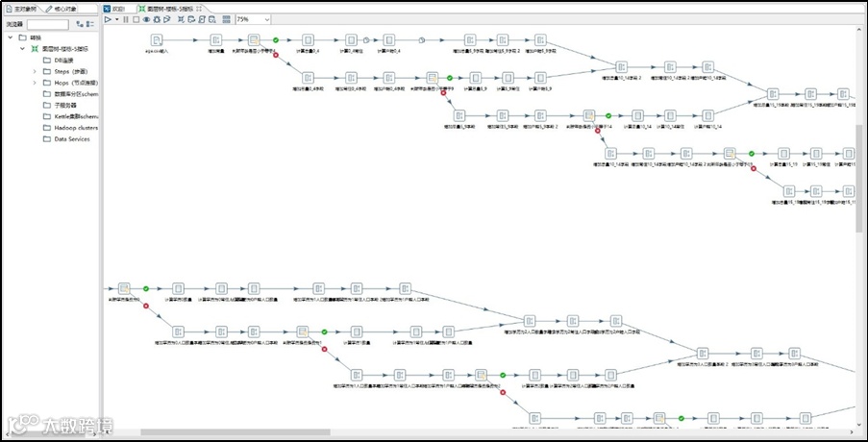Verify the transformation via the toolbar icon

[x=181, y=19]
